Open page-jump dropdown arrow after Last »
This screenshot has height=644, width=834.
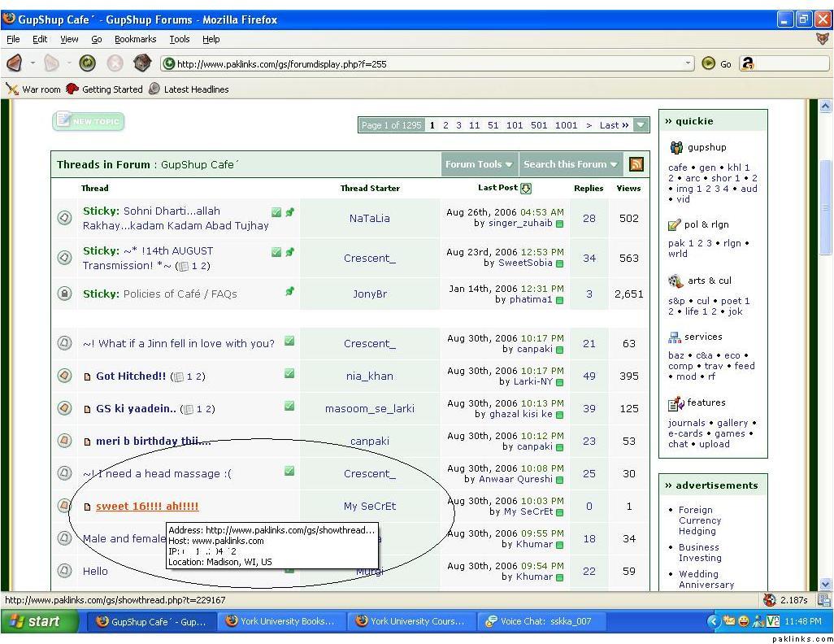[641, 125]
